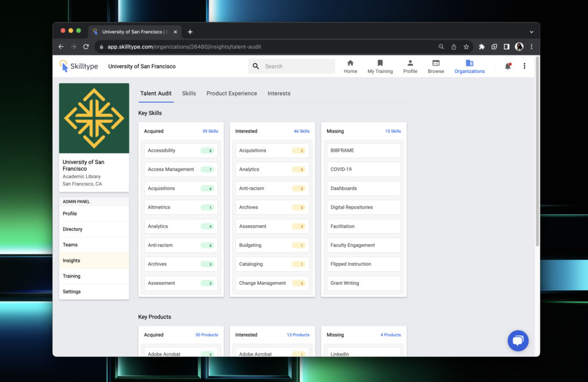Select the Organizations building icon
The image size is (588, 382).
(469, 62)
